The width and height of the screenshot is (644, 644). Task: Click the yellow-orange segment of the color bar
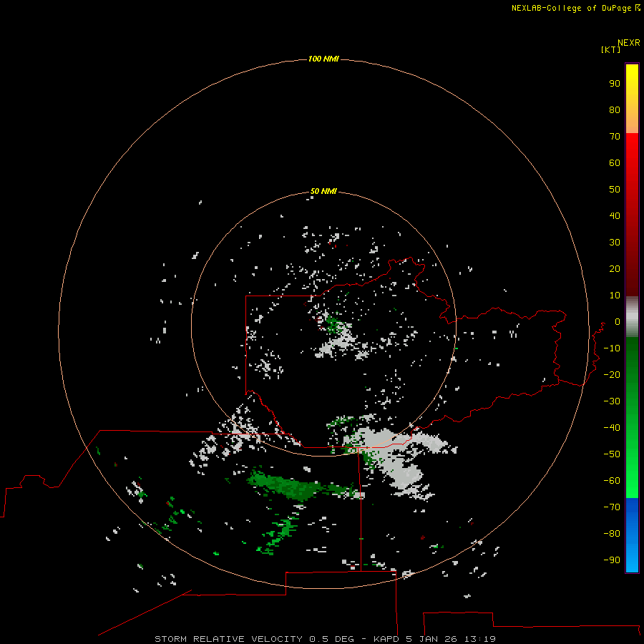(632, 99)
